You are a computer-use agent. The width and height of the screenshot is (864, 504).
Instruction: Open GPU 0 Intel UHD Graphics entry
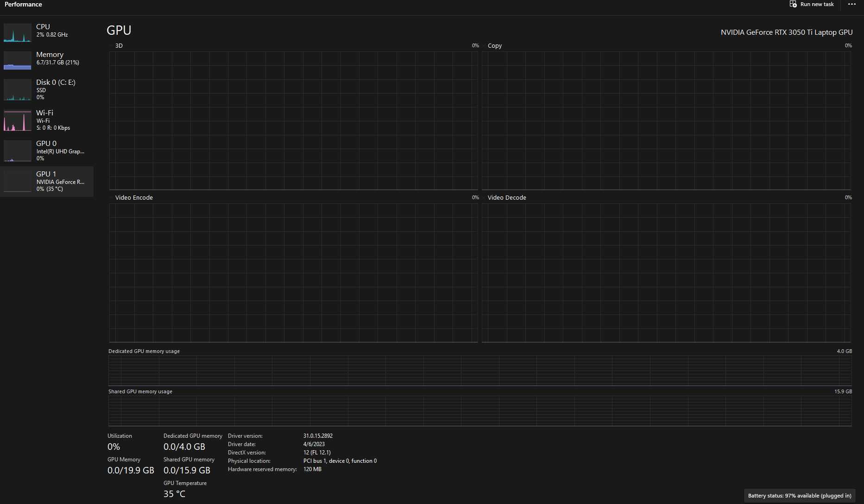tap(46, 151)
